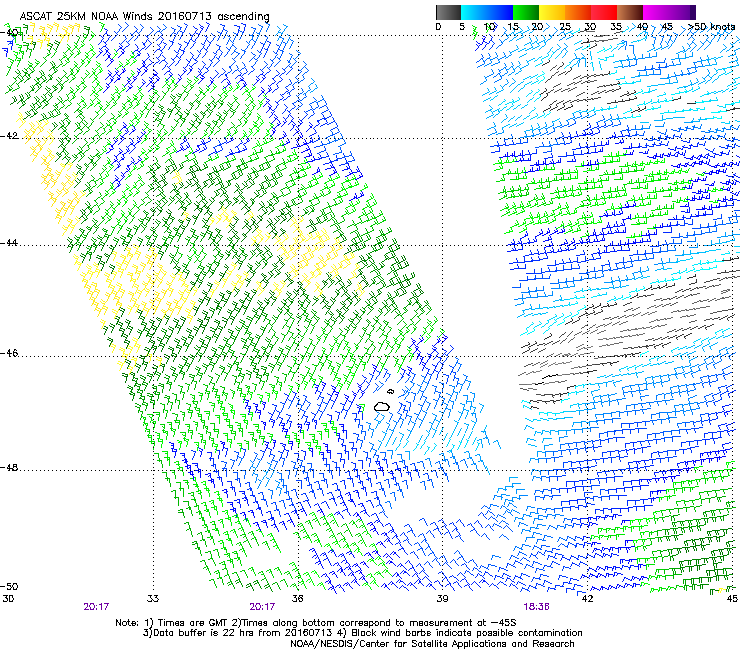Screen dimensions: 740x650
Task: Click the '-42' latitude label
Action: click(10, 136)
